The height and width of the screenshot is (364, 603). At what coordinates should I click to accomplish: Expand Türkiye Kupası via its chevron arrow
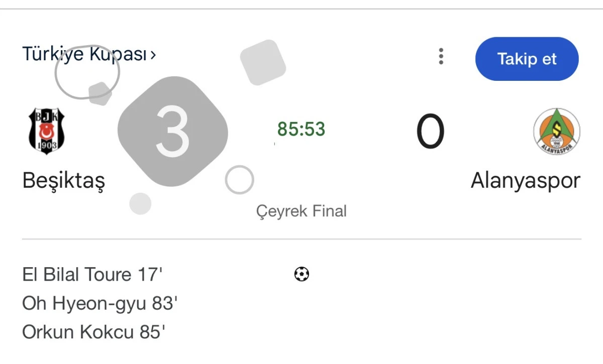[x=152, y=55]
